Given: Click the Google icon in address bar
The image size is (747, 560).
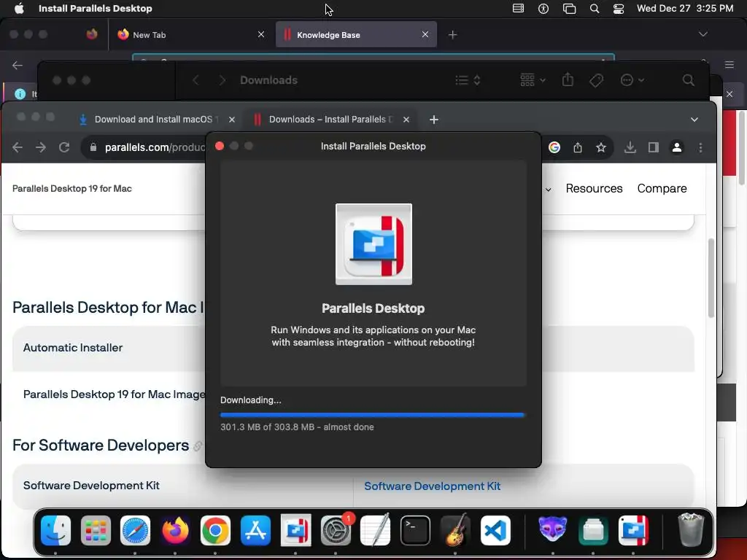Looking at the screenshot, I should 554,147.
